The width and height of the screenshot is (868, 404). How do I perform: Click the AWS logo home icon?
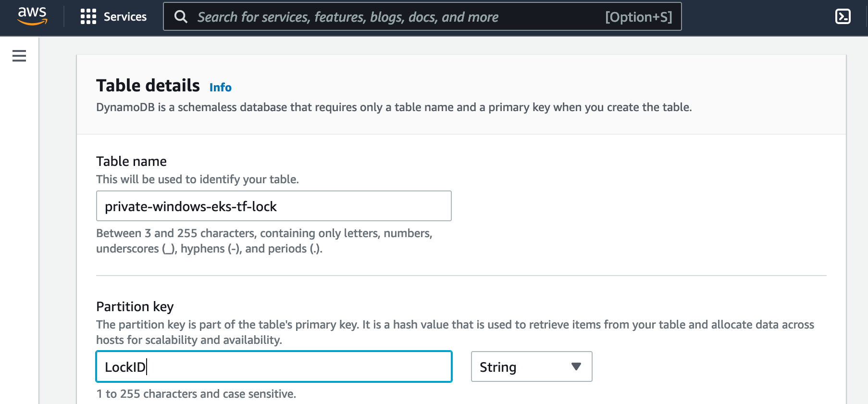(32, 16)
